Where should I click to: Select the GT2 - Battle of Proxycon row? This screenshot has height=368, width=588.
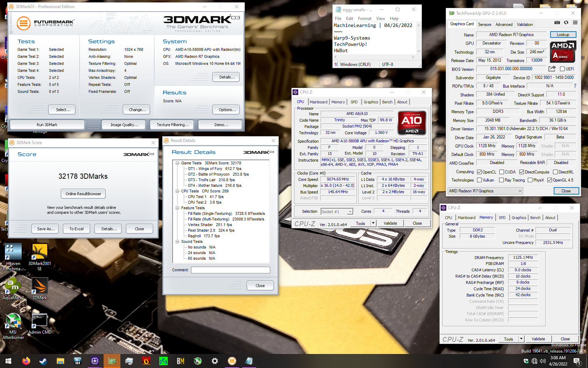(x=218, y=174)
